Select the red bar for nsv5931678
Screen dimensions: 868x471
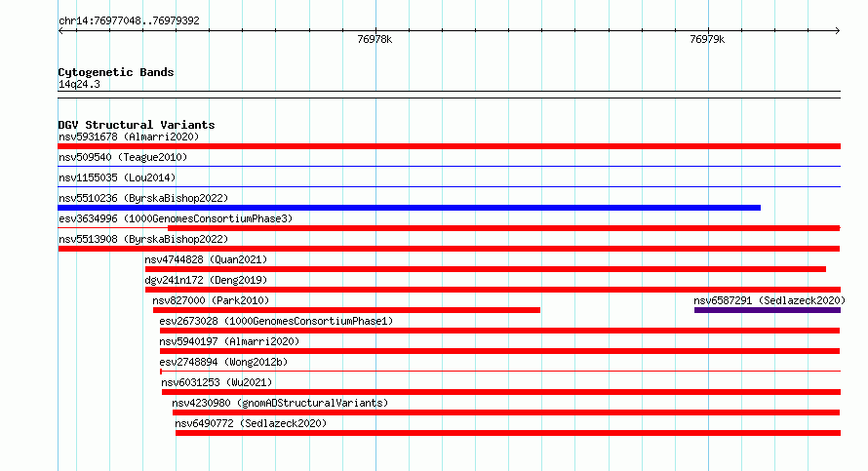(x=449, y=146)
